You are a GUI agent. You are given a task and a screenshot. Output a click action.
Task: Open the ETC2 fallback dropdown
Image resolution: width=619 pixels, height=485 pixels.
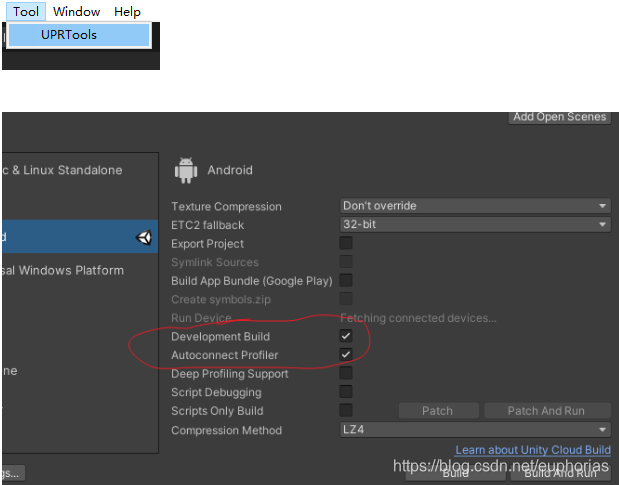(475, 224)
